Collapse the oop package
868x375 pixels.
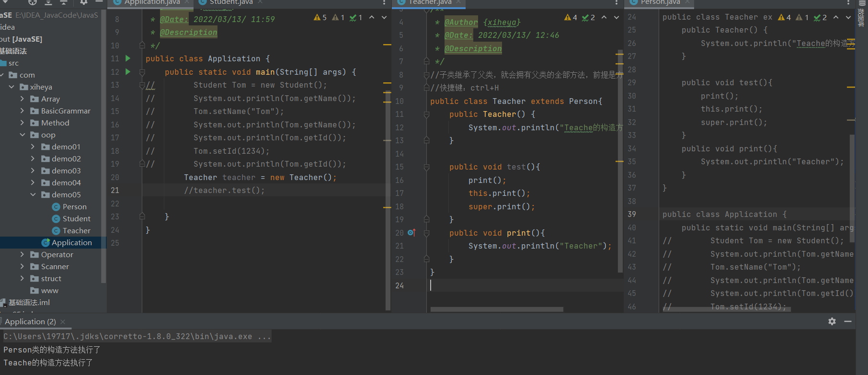22,135
